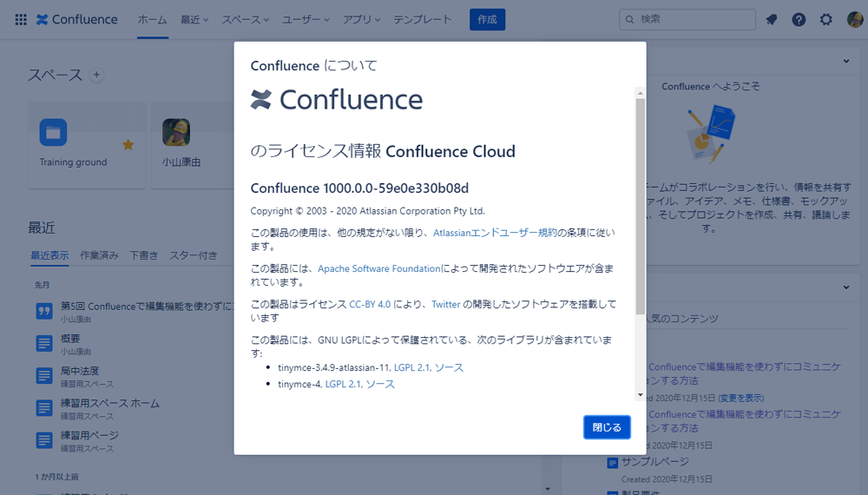Click the page icon next to 概要
The height and width of the screenshot is (495, 868).
click(44, 343)
